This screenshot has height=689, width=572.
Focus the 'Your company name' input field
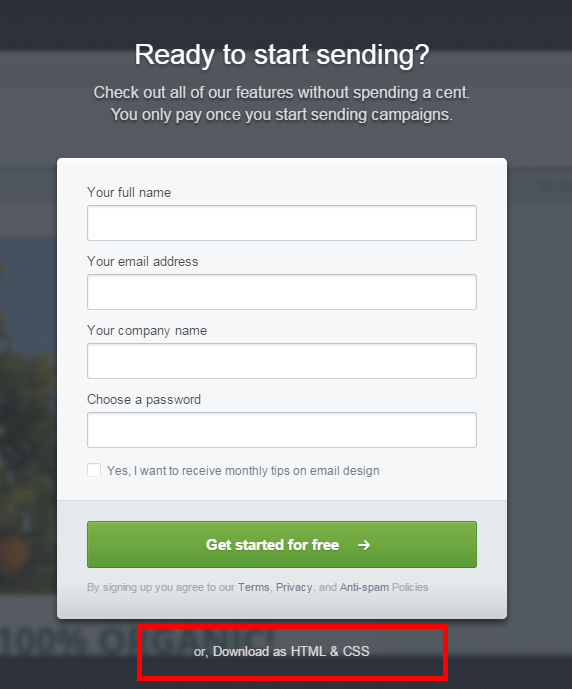[x=282, y=361]
